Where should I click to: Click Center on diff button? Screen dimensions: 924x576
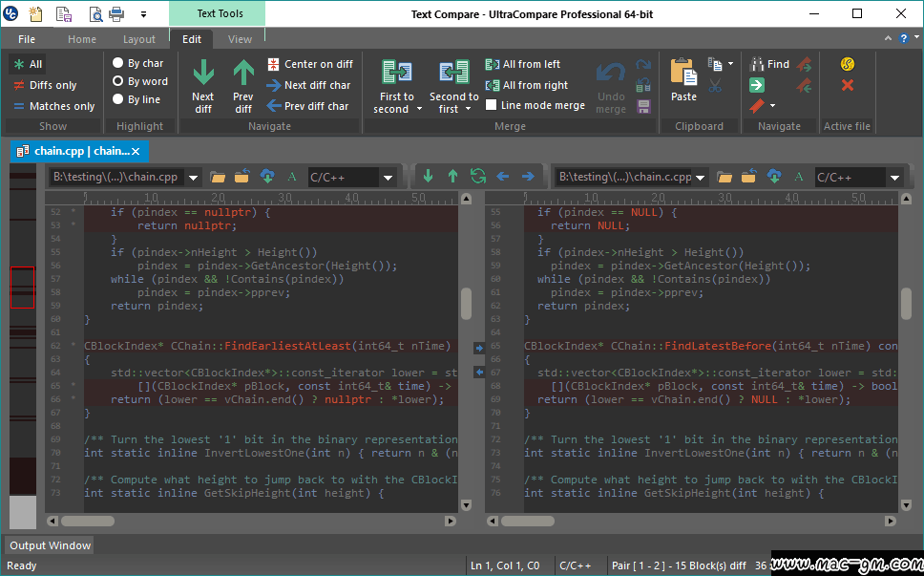pyautogui.click(x=310, y=64)
